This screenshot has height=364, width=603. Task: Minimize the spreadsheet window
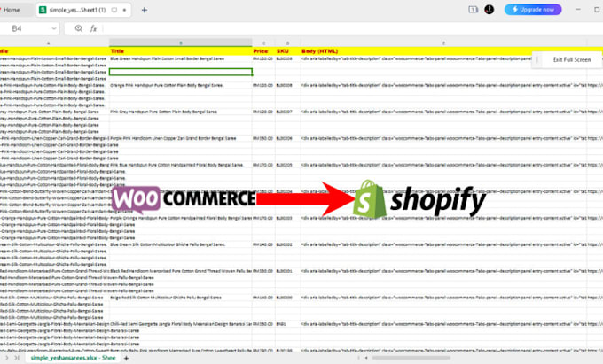point(578,10)
